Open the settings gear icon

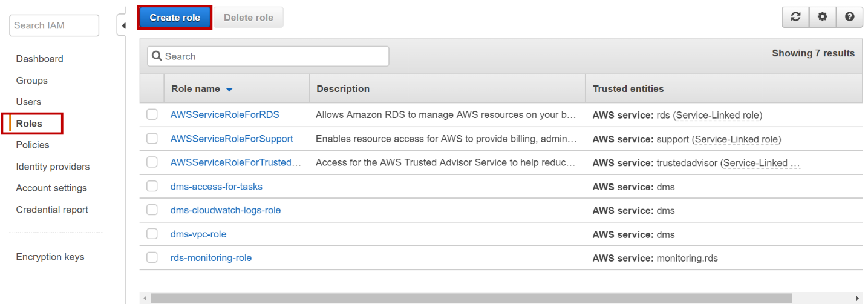pos(823,17)
